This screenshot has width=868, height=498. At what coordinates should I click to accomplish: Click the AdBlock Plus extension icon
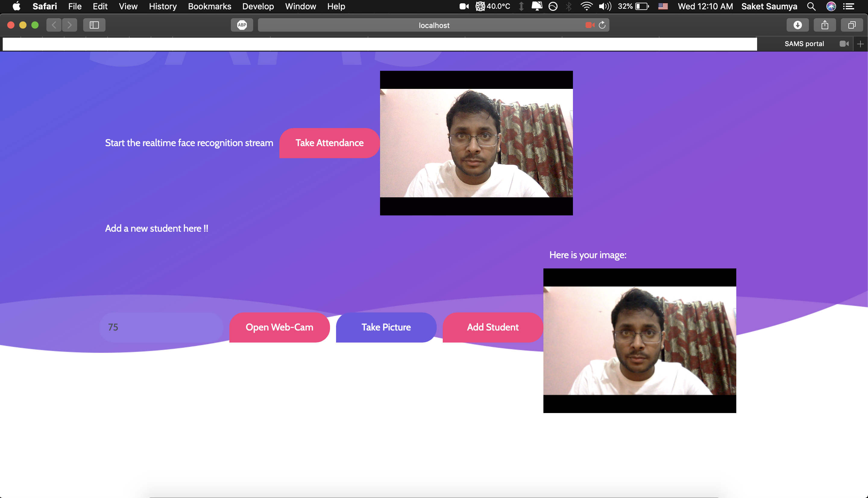coord(242,25)
